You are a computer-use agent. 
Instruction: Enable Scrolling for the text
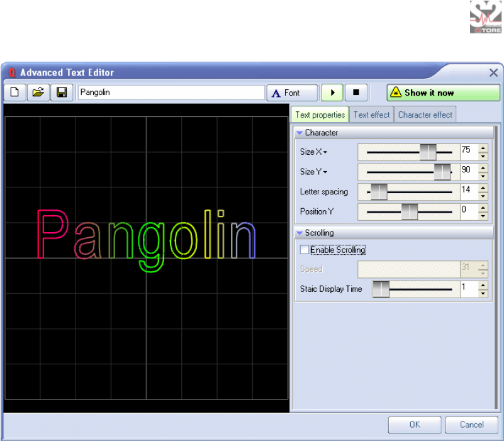click(304, 249)
